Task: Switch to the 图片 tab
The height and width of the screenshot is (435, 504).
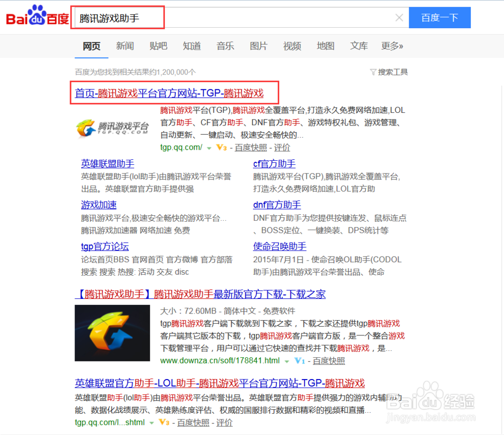Action: [259, 46]
